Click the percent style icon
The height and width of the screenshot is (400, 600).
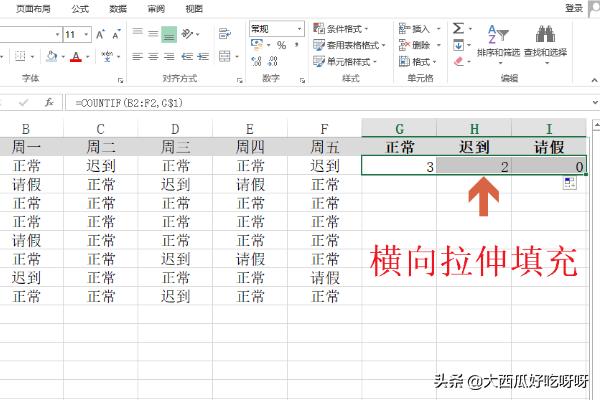tap(282, 45)
